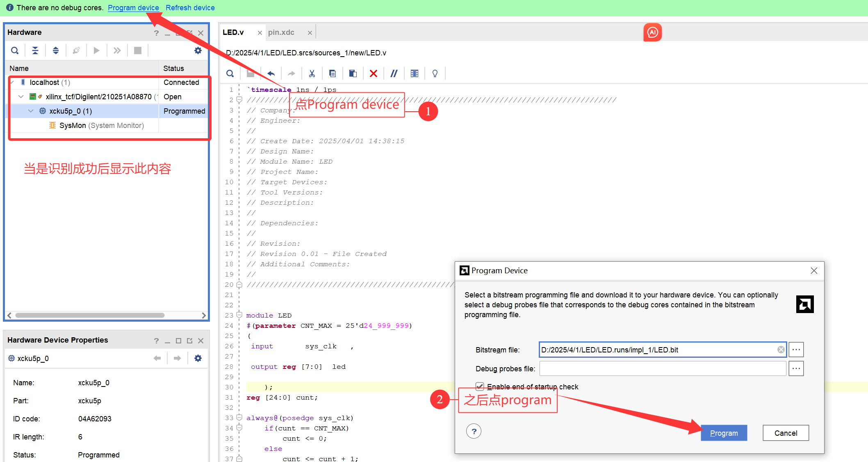Click Hardware panel horizontal scrollbar
868x462 pixels.
tap(90, 315)
